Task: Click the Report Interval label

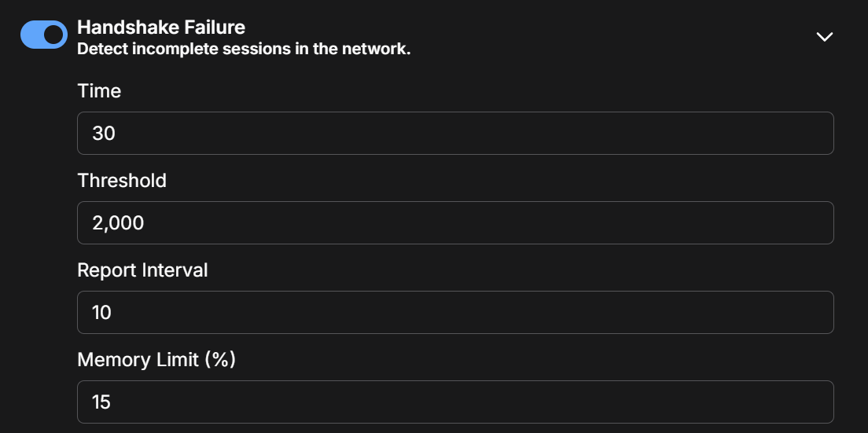Action: click(x=142, y=270)
